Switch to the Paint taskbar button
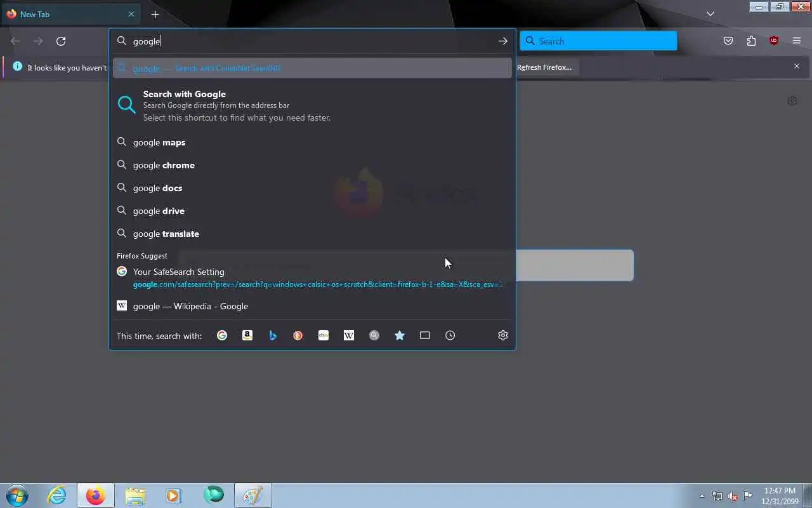Image resolution: width=812 pixels, height=508 pixels. click(253, 495)
